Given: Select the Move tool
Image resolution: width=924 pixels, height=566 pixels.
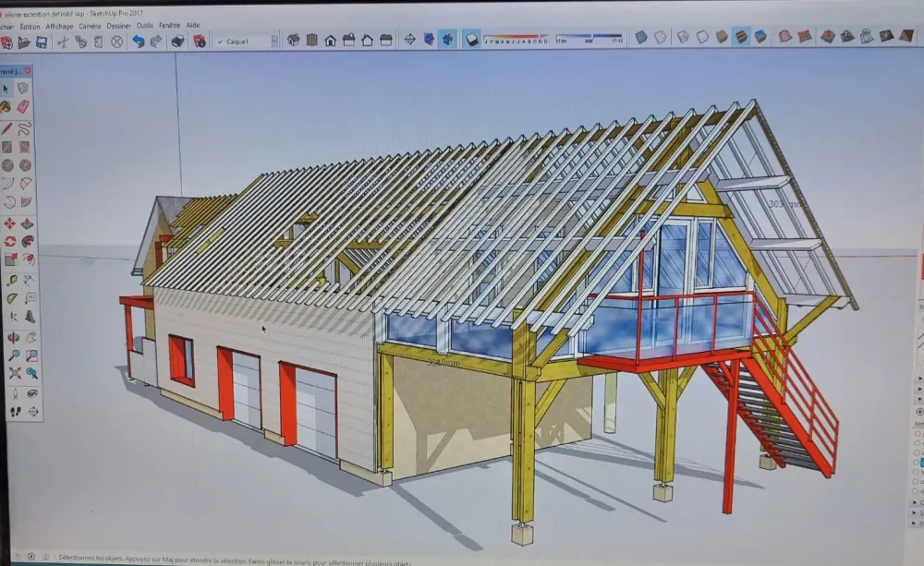Looking at the screenshot, I should click(x=8, y=223).
